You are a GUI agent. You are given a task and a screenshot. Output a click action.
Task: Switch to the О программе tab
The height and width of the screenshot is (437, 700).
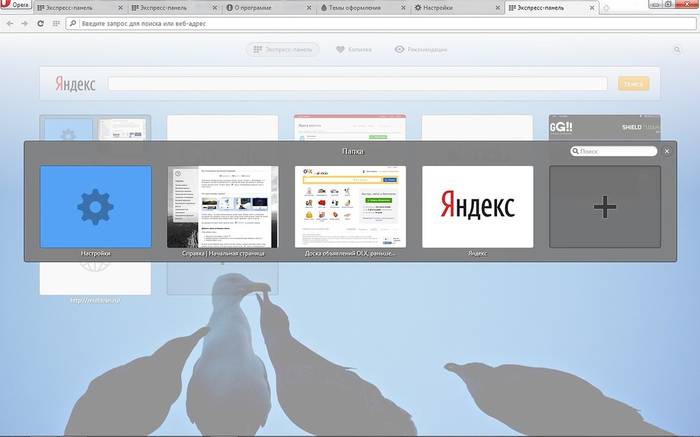pyautogui.click(x=267, y=8)
